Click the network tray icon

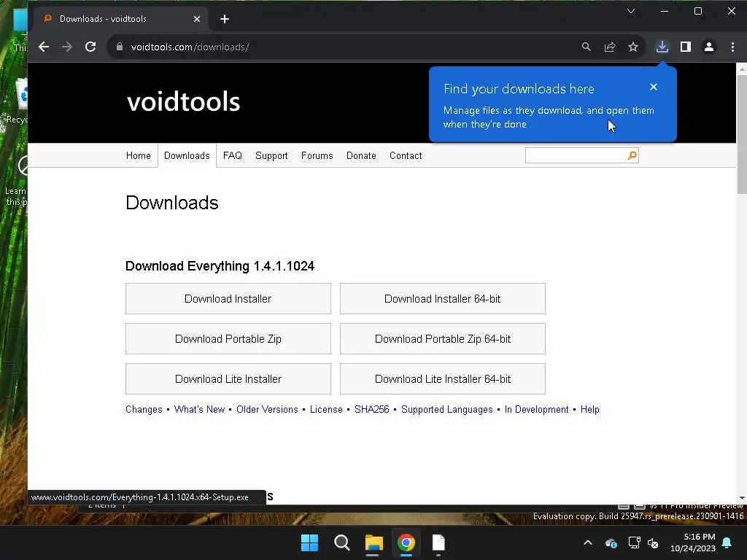coord(634,542)
